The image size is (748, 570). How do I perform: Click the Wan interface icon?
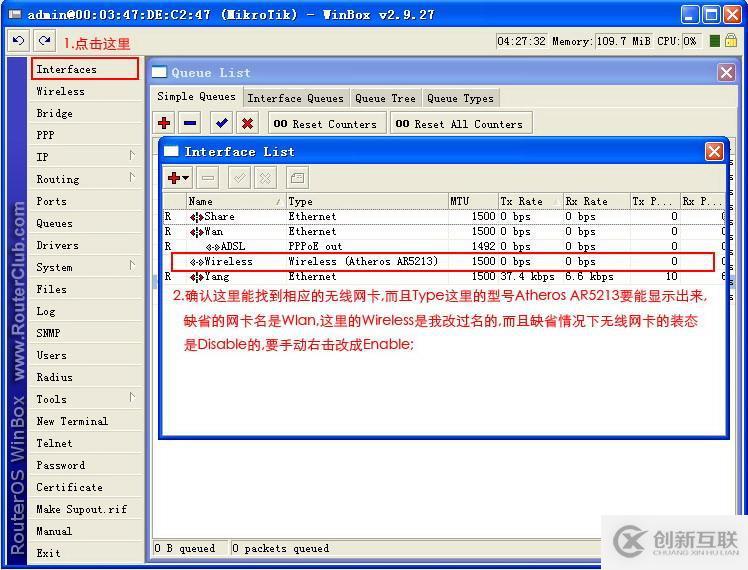click(x=197, y=232)
